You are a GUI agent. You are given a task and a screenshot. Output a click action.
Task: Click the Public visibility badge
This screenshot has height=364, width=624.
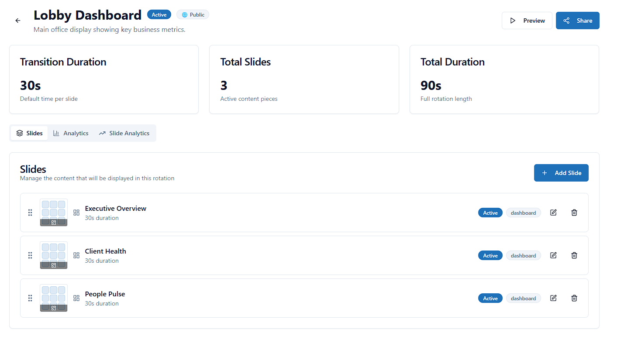tap(193, 15)
